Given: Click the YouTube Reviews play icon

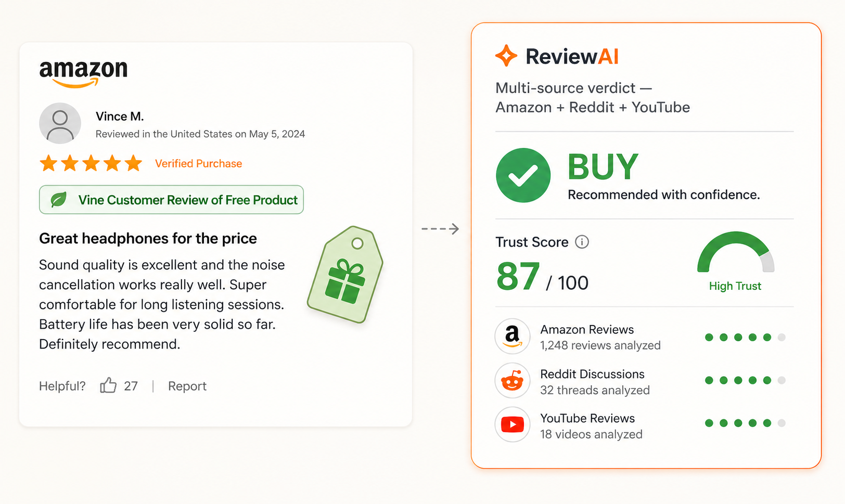Looking at the screenshot, I should tap(513, 424).
